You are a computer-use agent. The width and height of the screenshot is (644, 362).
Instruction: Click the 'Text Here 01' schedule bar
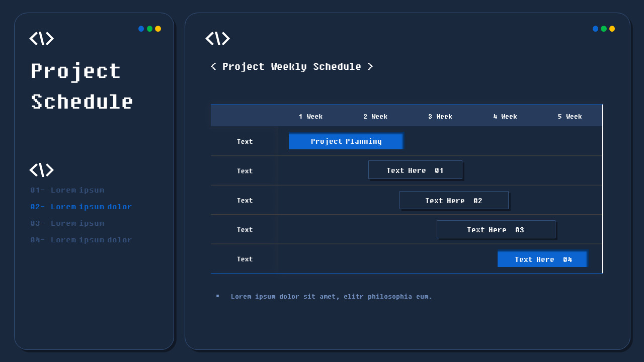click(415, 170)
